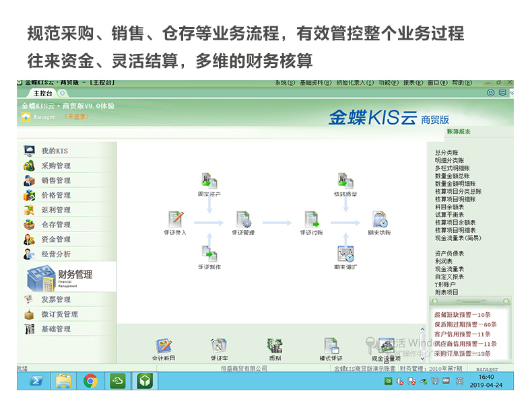Open 模式凭证 icon
This screenshot has width=532, height=397.
point(331,349)
